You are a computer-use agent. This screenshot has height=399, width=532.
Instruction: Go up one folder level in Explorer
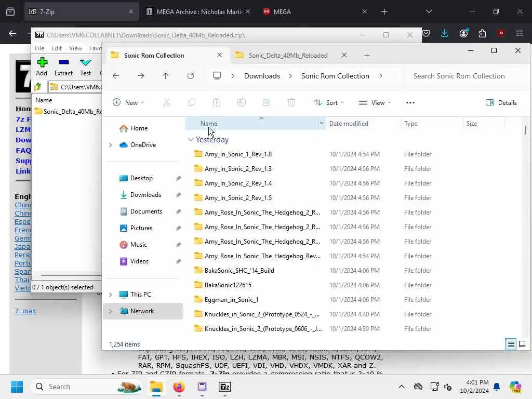[x=166, y=76]
